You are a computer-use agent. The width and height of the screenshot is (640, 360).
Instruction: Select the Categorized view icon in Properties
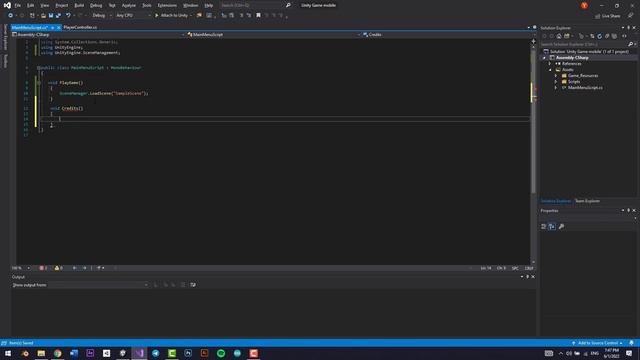tap(544, 227)
